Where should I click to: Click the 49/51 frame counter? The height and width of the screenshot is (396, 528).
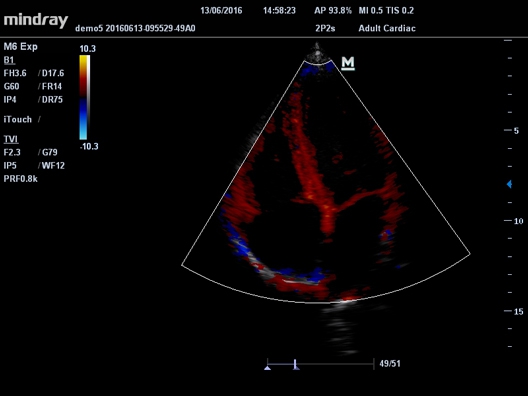(390, 364)
